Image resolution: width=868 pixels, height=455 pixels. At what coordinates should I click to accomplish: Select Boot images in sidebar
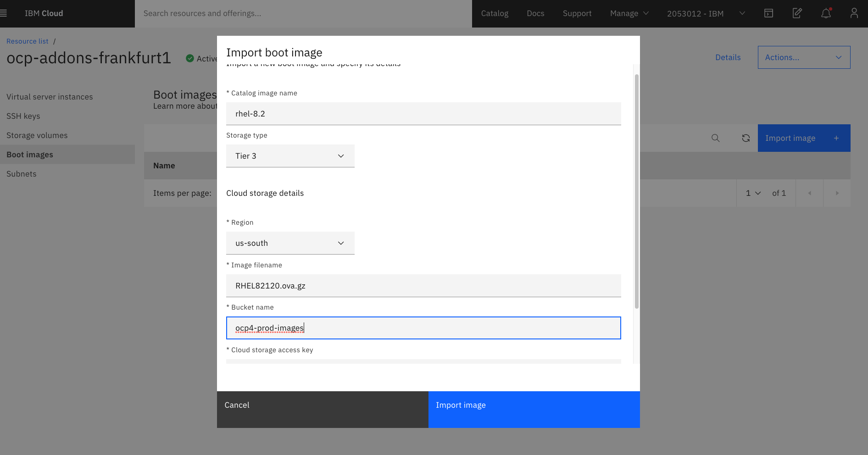click(x=67, y=155)
